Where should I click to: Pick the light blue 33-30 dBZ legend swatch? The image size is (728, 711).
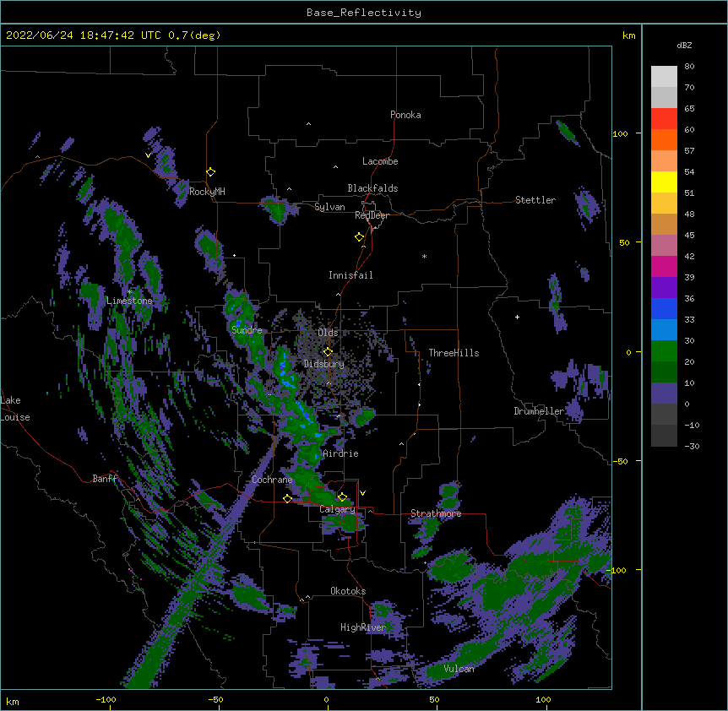coord(664,330)
